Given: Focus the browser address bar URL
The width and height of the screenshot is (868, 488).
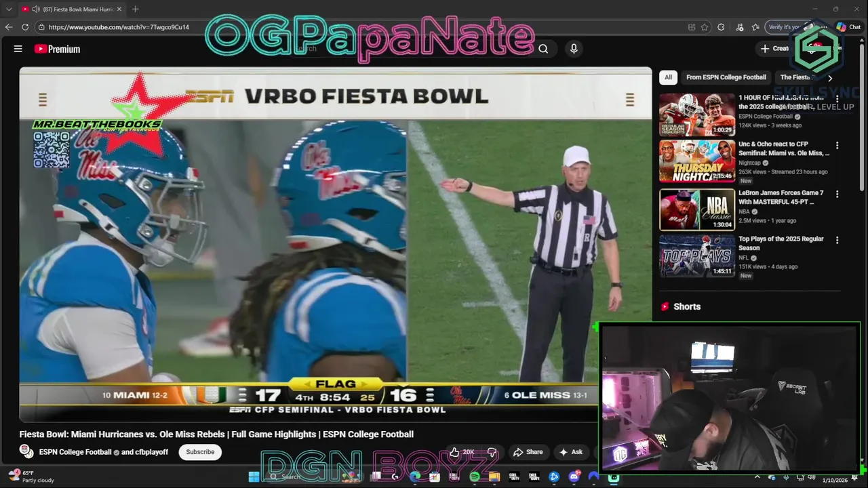Looking at the screenshot, I should tap(119, 27).
